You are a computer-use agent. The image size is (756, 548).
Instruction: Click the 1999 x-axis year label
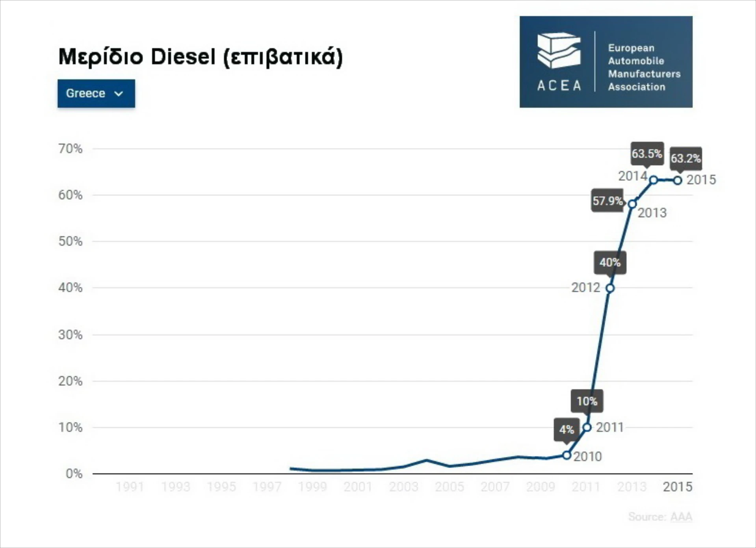click(312, 487)
